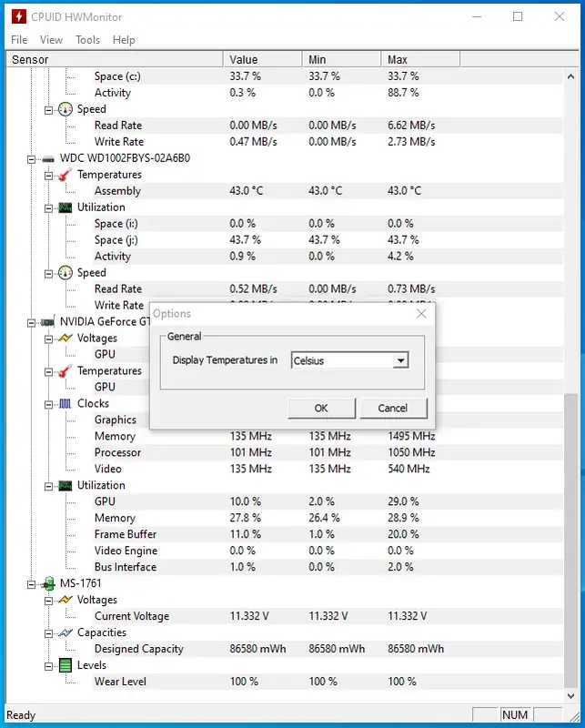The image size is (585, 728).
Task: Close the Options dialog with X
Action: click(421, 314)
